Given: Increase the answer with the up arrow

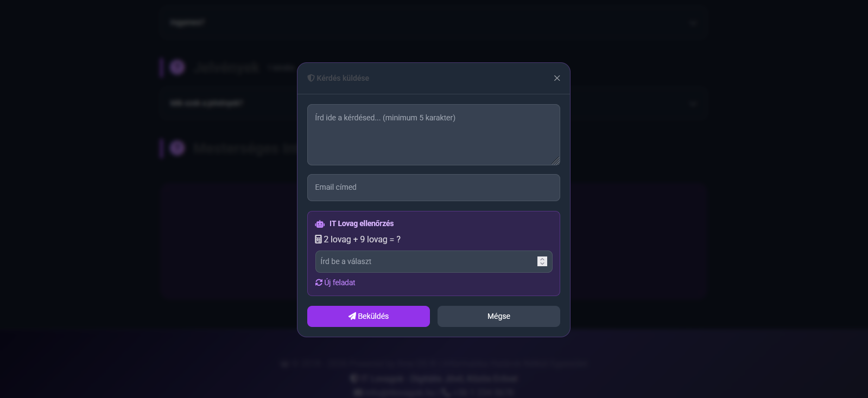Looking at the screenshot, I should 542,259.
